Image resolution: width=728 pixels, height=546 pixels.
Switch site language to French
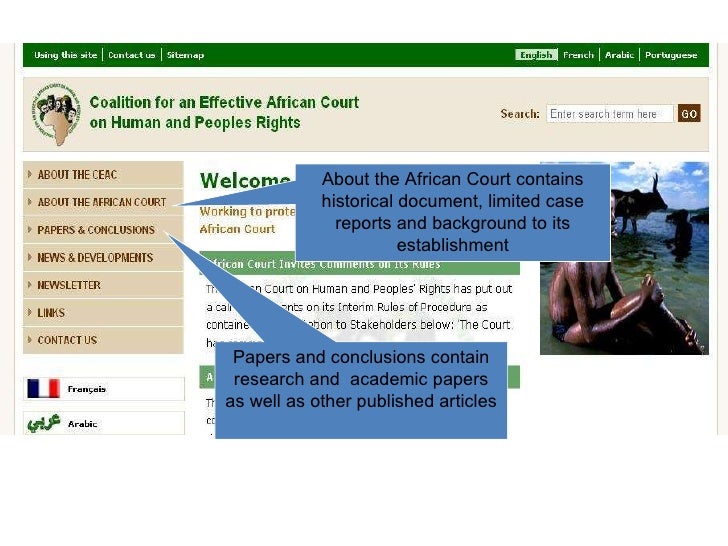(578, 55)
